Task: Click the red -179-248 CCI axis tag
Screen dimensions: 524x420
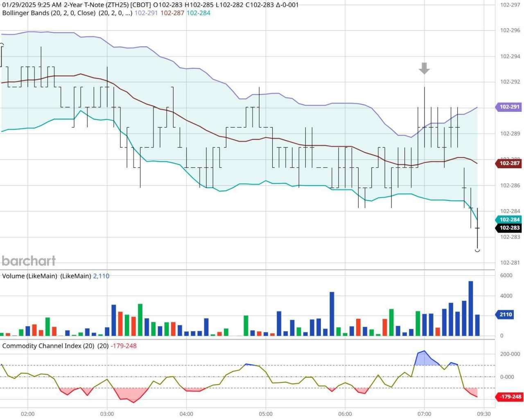Action: coord(509,397)
